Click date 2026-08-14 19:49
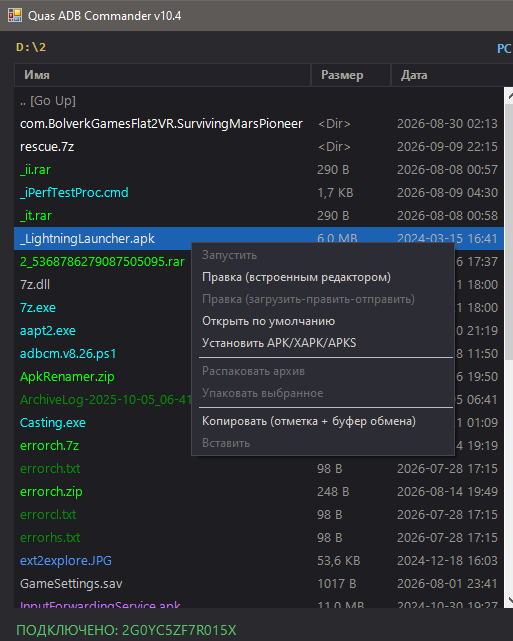The width and height of the screenshot is (513, 641). point(447,492)
